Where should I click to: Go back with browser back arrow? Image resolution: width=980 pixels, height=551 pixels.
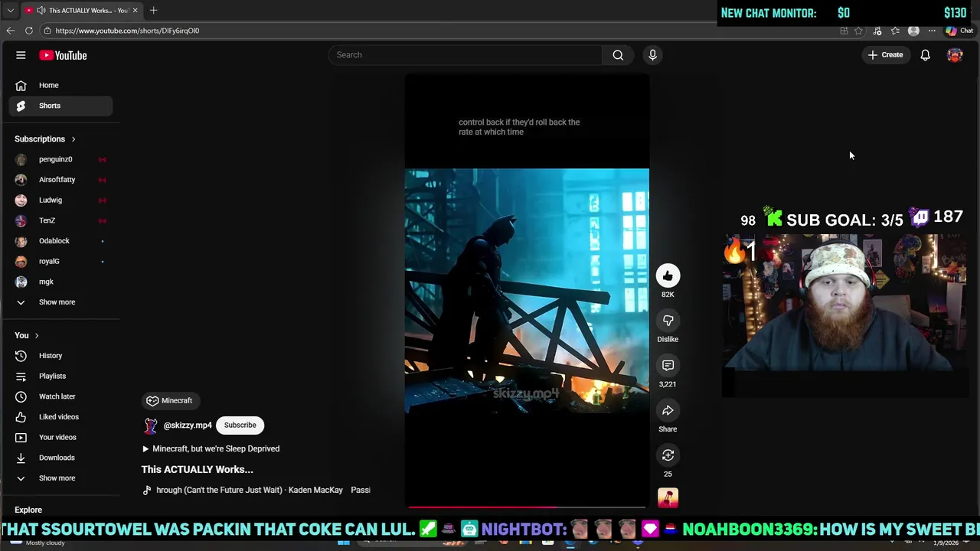[10, 31]
